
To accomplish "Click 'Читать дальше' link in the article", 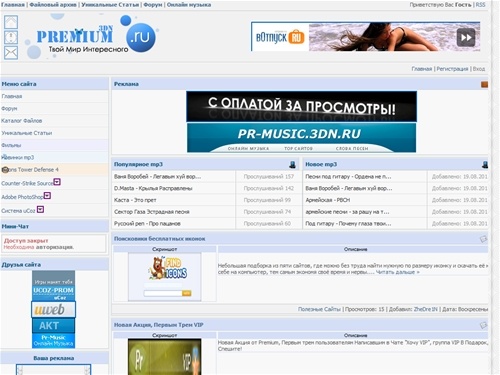I will point(398,272).
